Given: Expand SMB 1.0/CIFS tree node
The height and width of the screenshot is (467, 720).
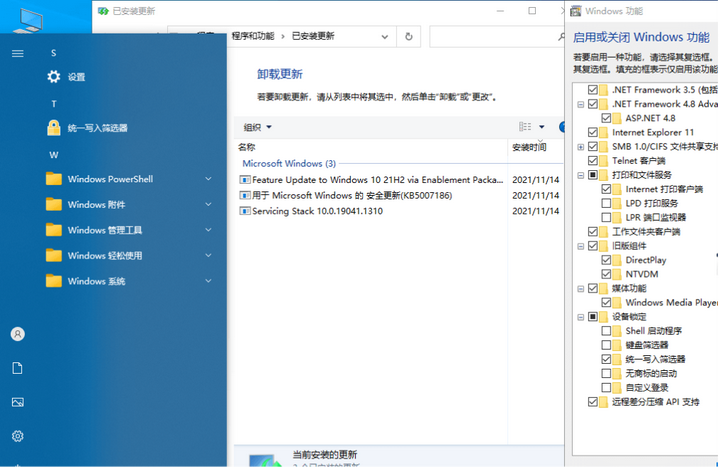Looking at the screenshot, I should pos(580,147).
